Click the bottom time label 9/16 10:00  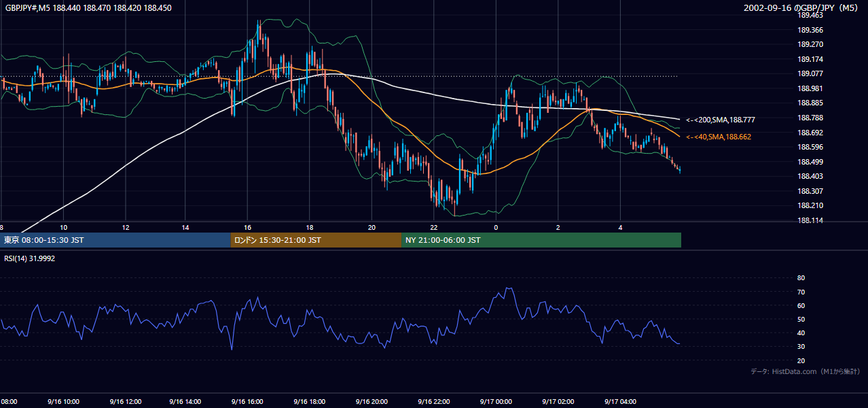tap(63, 402)
